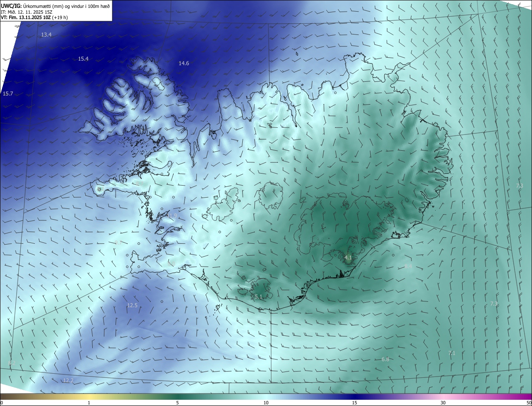Click the 8.4 value label
The image size is (532, 406).
click(x=408, y=267)
